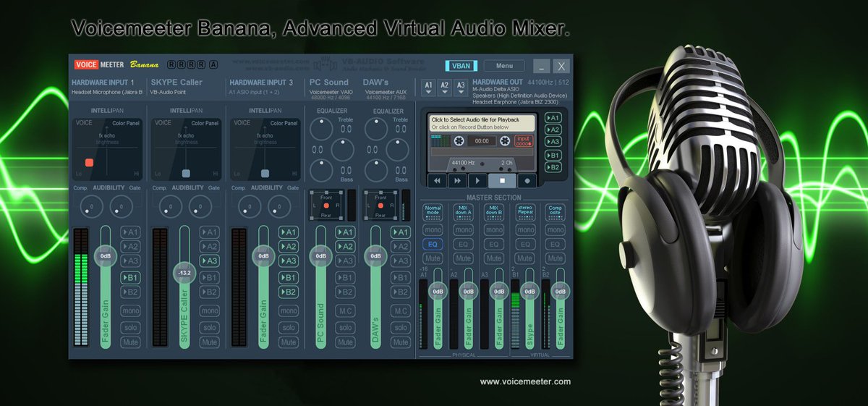Click the mono button on bus A2
Viewport: 868px width, 406px height.
click(463, 230)
